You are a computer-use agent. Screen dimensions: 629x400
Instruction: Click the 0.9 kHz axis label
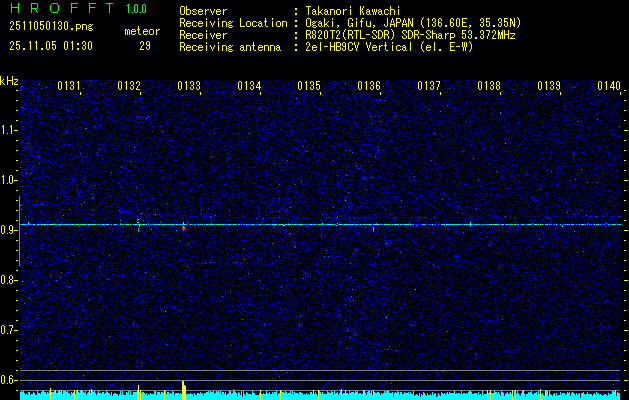tap(7, 230)
